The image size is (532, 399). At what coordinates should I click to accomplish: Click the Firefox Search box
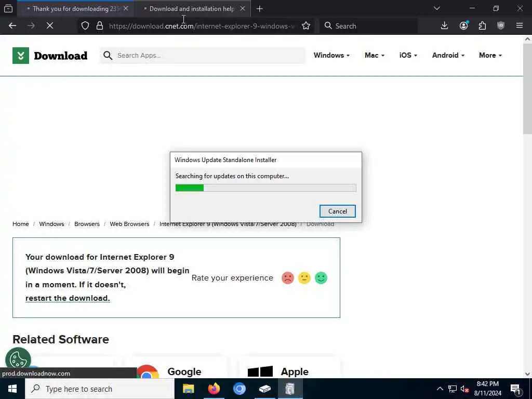pyautogui.click(x=368, y=26)
